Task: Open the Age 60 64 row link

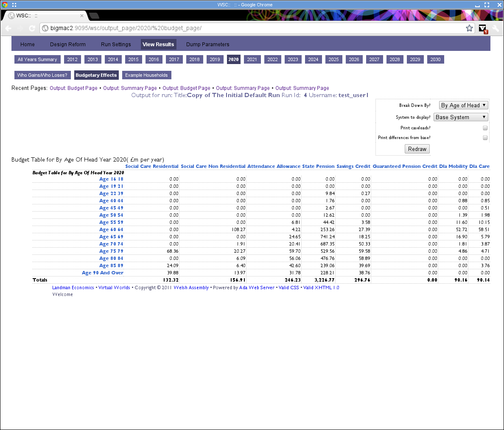Action: click(x=111, y=229)
